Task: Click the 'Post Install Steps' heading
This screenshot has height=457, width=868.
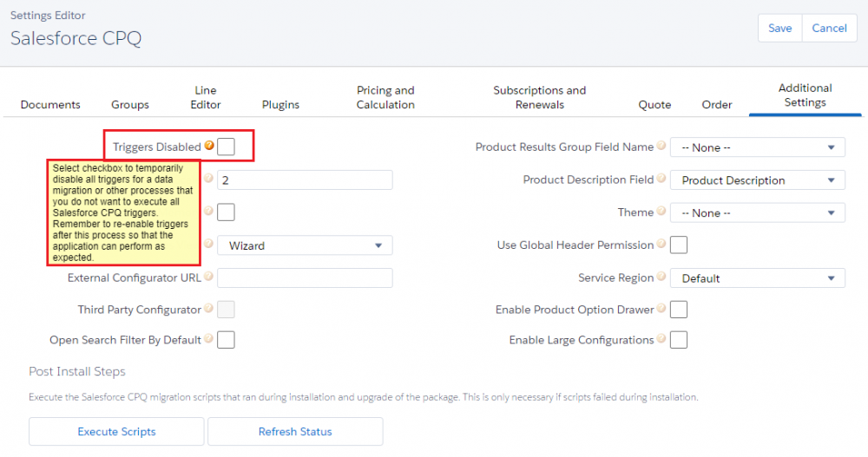Action: coord(77,371)
